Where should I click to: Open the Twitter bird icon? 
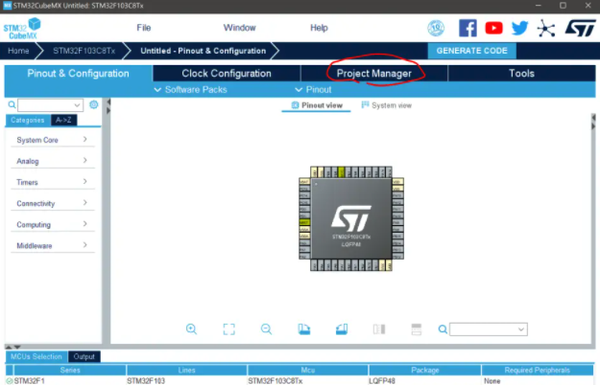pyautogui.click(x=520, y=28)
